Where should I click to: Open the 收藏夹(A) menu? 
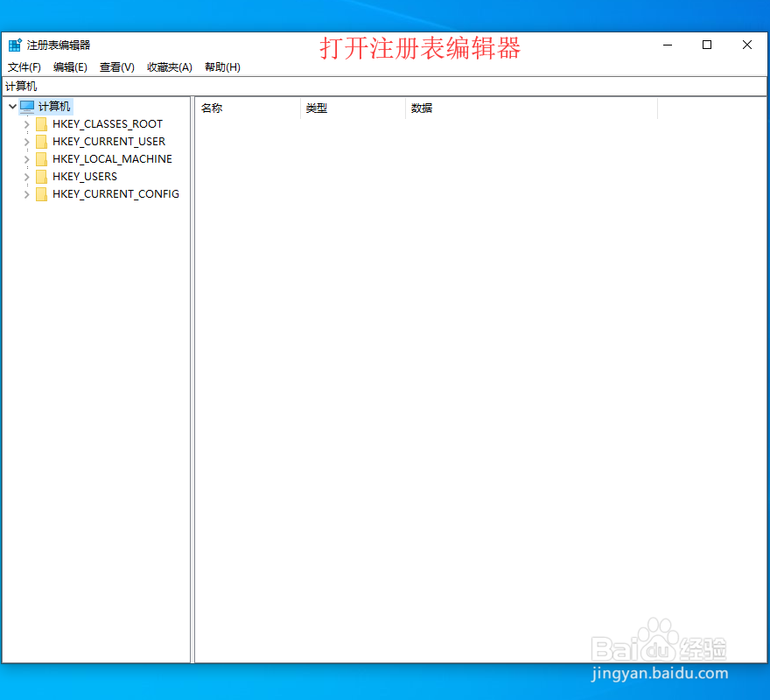[170, 67]
